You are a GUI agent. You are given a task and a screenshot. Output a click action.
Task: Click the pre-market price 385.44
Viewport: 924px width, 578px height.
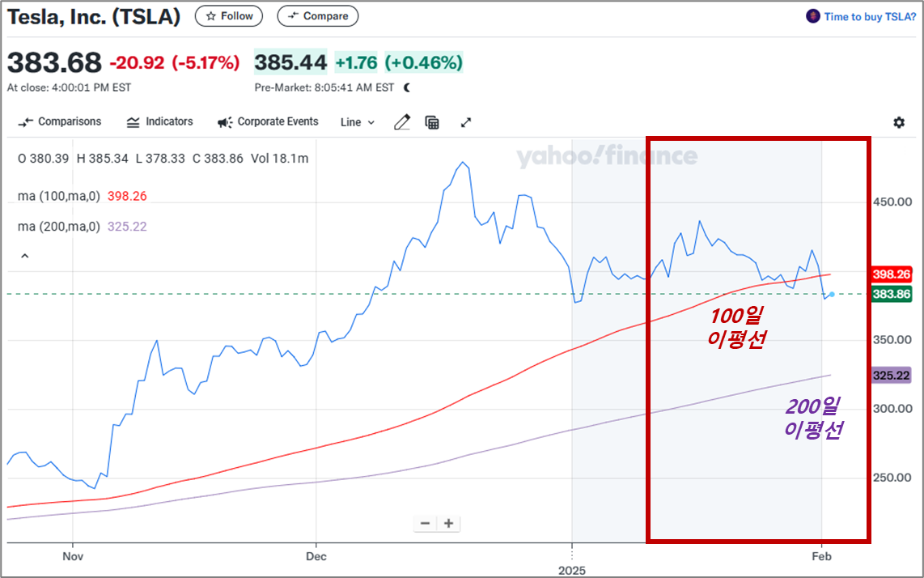click(x=290, y=62)
